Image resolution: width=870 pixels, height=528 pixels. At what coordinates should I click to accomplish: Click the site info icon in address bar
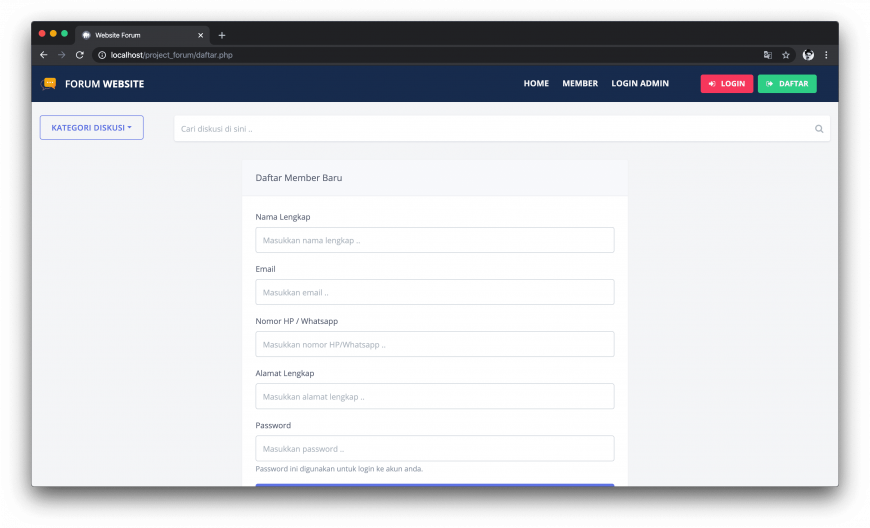point(102,55)
